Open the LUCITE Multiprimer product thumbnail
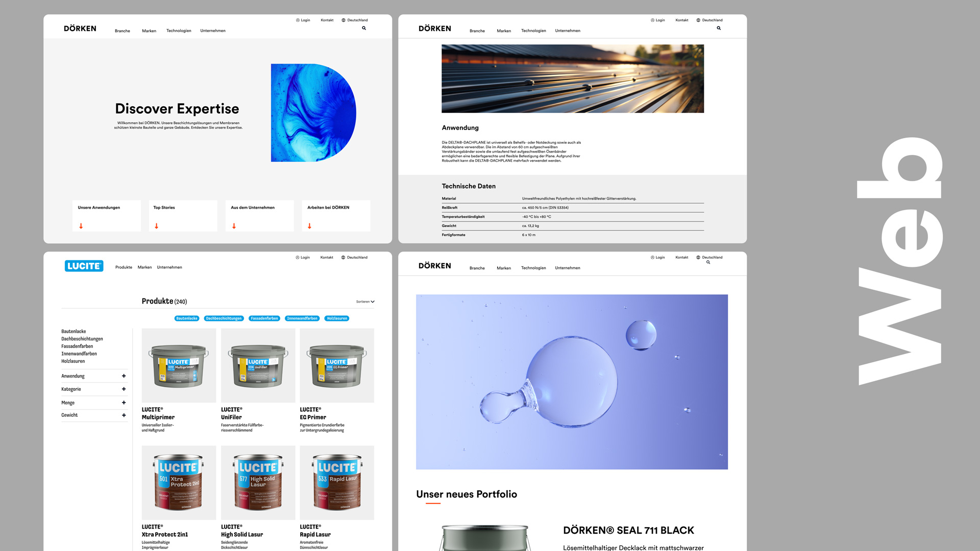The image size is (980, 551). [179, 365]
